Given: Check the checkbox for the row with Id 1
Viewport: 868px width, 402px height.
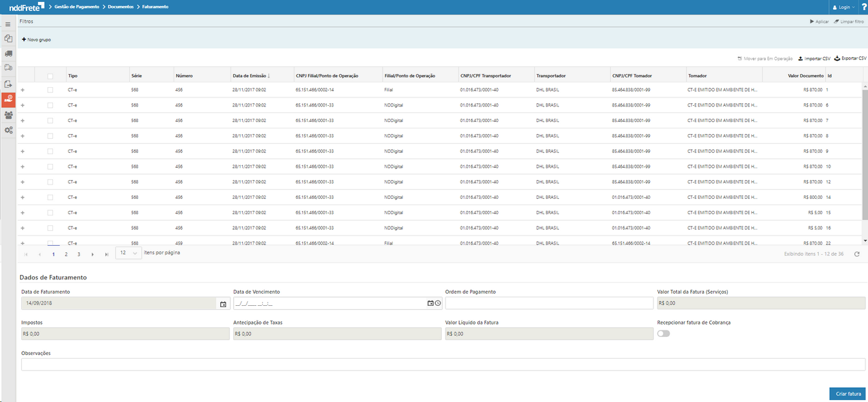Looking at the screenshot, I should click(x=50, y=90).
